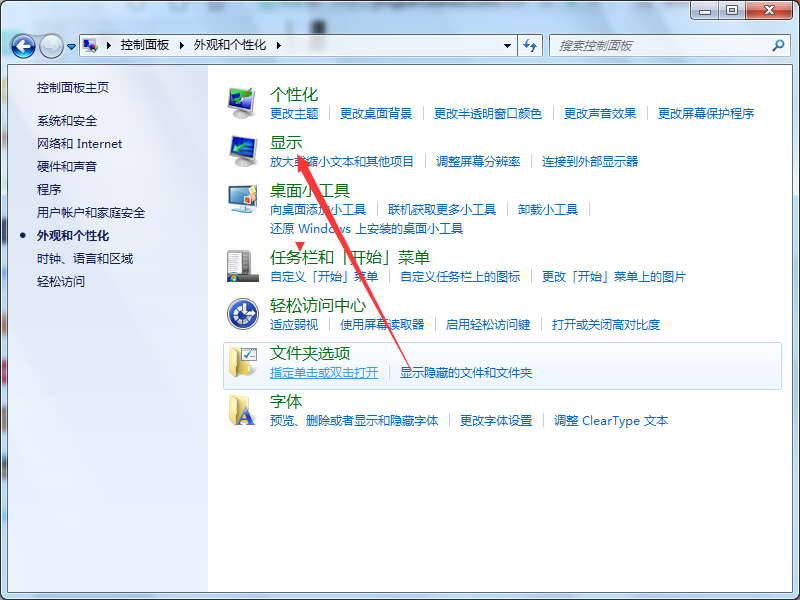Click 显示隐藏的文件和文件夹 link
The image size is (800, 600).
point(466,373)
